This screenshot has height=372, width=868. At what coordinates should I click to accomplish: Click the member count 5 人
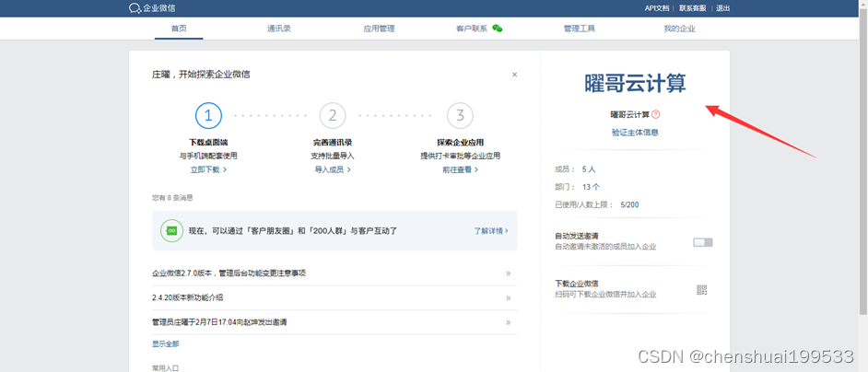click(x=589, y=169)
